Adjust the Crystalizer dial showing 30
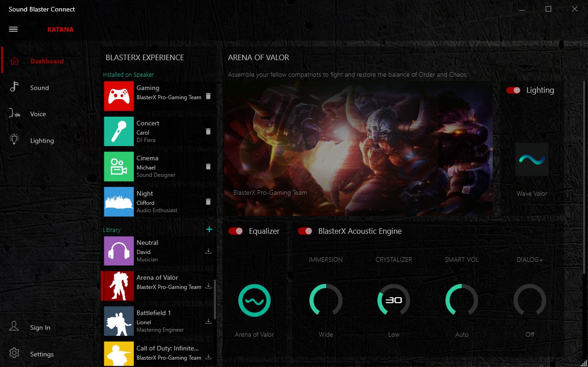Screen dimensions: 588x367 [x=394, y=300]
